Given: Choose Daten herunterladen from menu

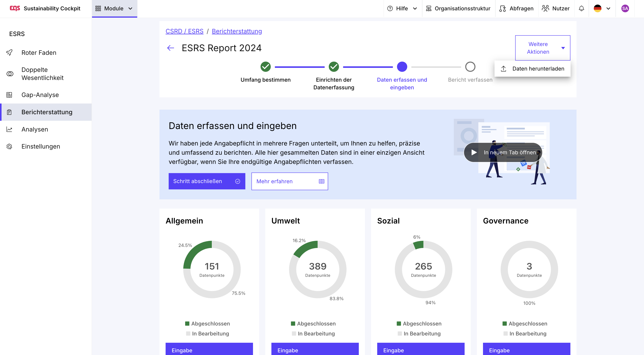Looking at the screenshot, I should (x=532, y=68).
